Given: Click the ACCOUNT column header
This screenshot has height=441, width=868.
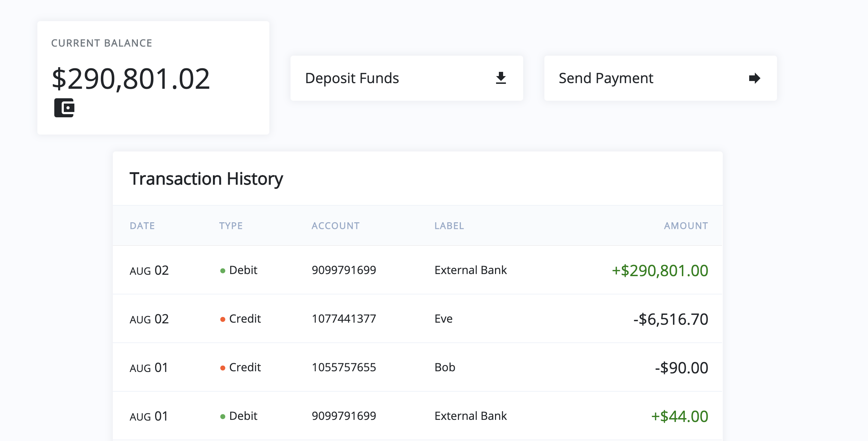Looking at the screenshot, I should [x=335, y=226].
